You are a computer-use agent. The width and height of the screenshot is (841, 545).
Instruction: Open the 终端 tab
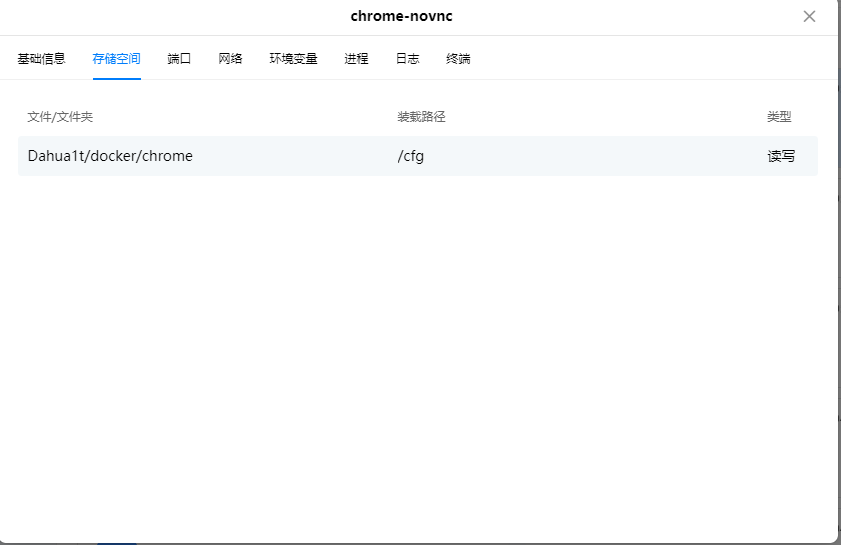[x=458, y=58]
